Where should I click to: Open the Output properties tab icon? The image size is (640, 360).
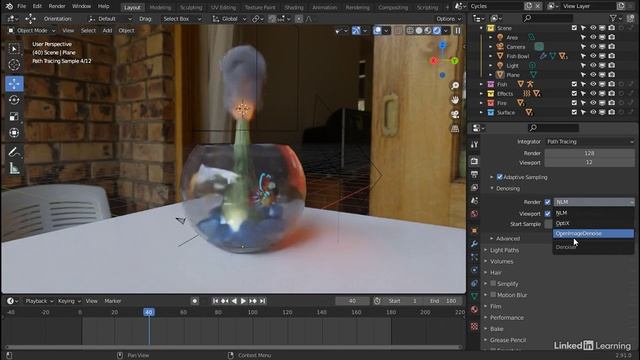click(x=474, y=174)
